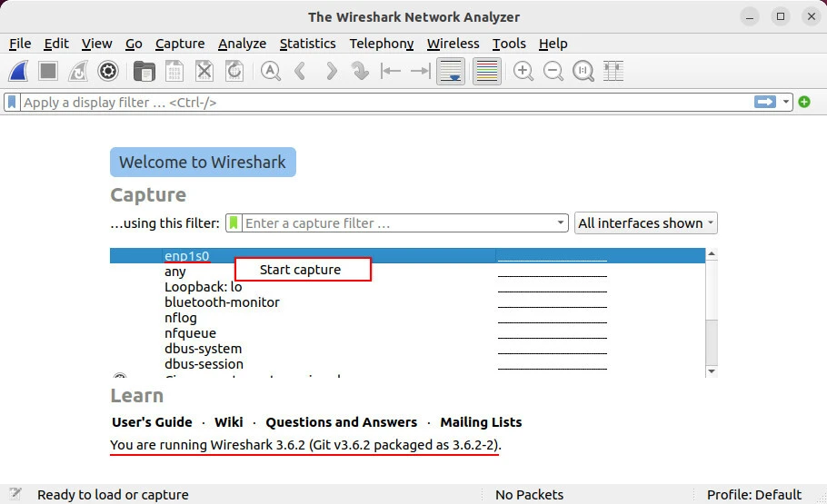
Task: Reset packet text to normal size
Action: pos(583,71)
